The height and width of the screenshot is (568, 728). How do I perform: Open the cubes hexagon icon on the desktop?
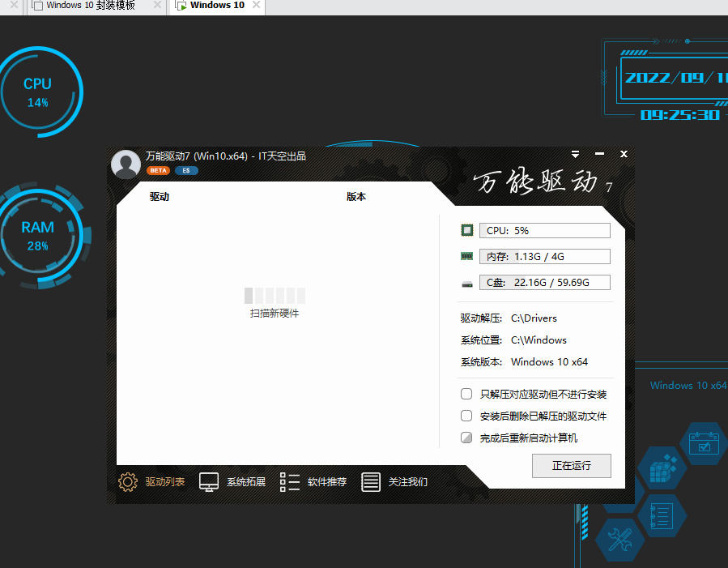(662, 468)
